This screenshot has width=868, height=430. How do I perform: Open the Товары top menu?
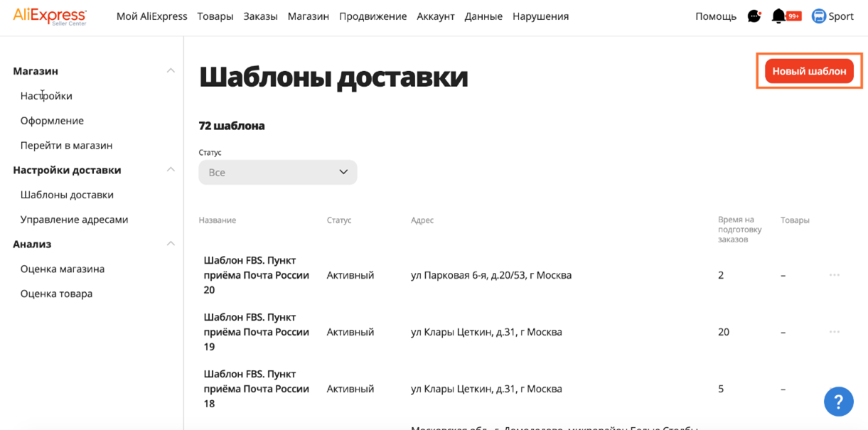[215, 16]
